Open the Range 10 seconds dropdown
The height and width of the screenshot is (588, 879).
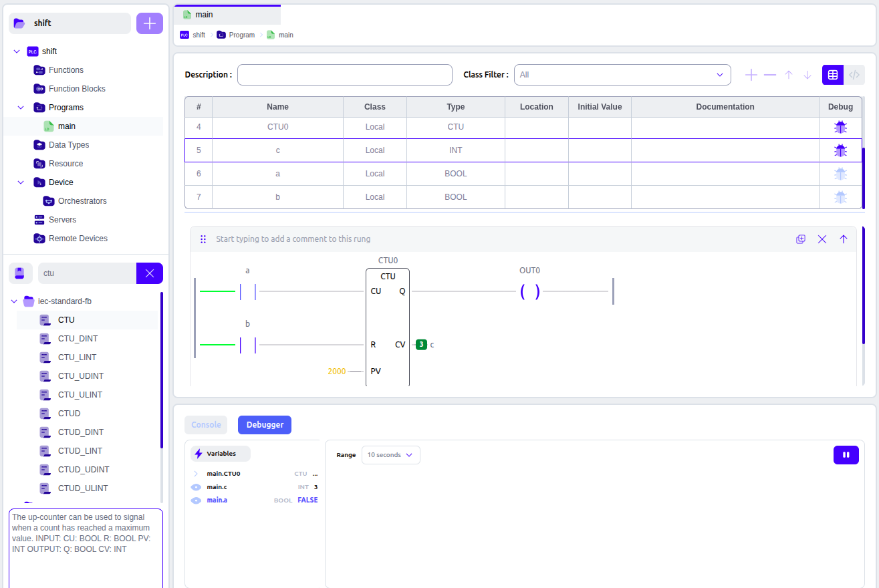click(391, 455)
